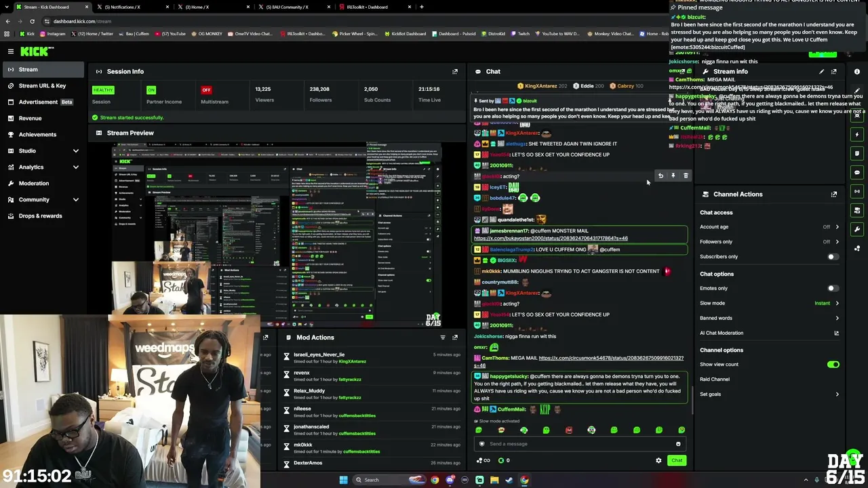This screenshot has width=868, height=488.
Task: Open Account age chat access options
Action: [769, 227]
